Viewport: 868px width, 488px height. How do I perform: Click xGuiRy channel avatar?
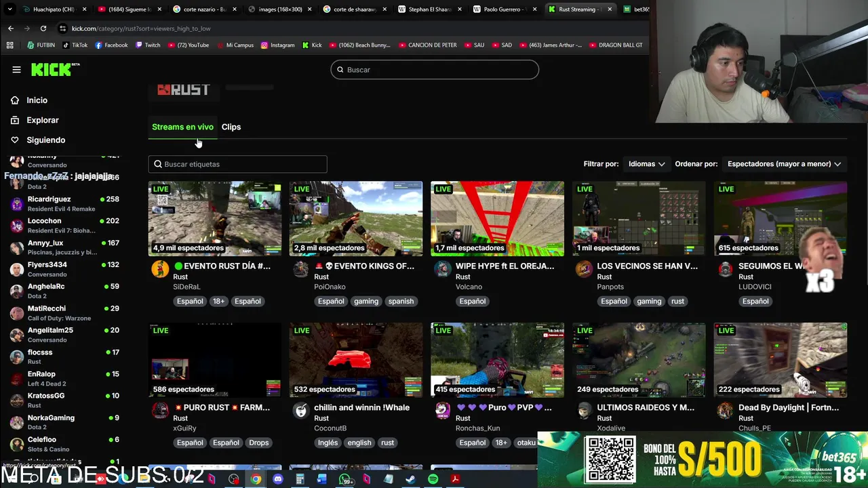[160, 411]
